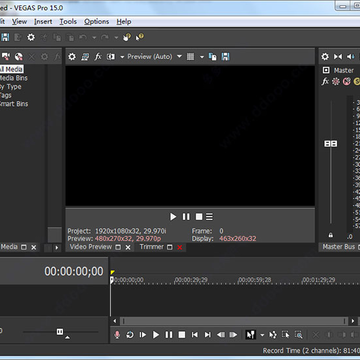Click the timeline cursor marker at start
Viewport: 360px width, 360px height.
coord(112,280)
